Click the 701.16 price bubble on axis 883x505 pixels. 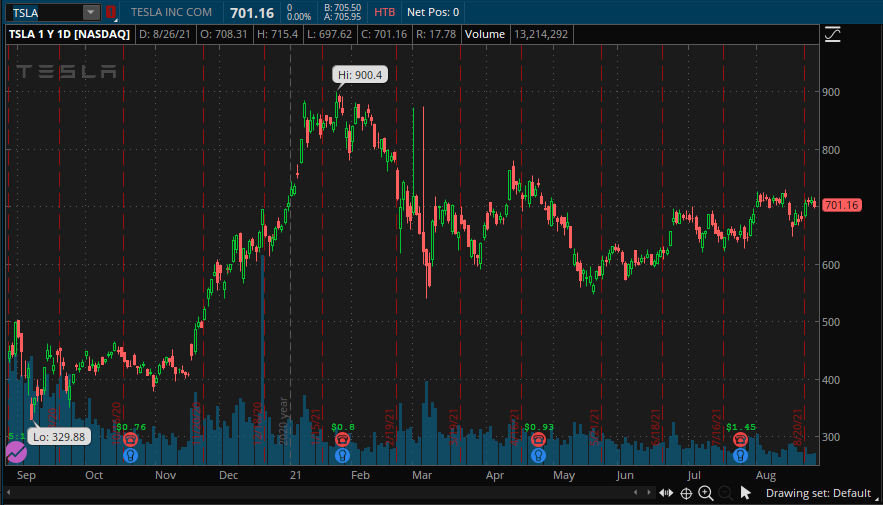[x=842, y=205]
